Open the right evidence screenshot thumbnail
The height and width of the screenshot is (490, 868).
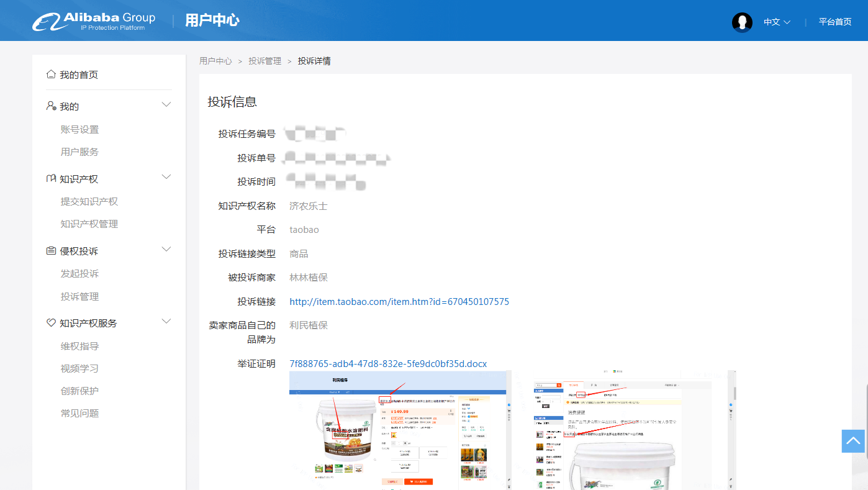click(x=625, y=430)
